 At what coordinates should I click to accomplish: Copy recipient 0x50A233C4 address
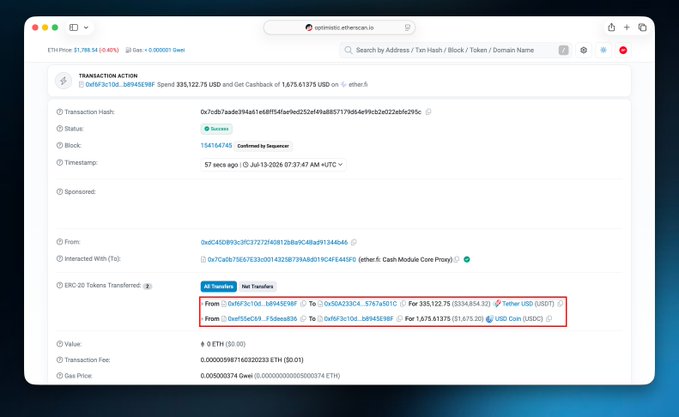click(403, 304)
